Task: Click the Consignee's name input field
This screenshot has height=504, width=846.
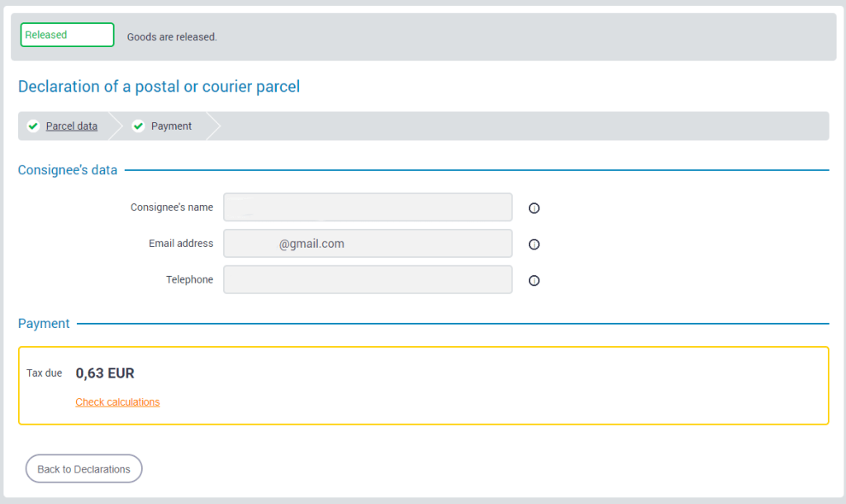Action: [368, 207]
